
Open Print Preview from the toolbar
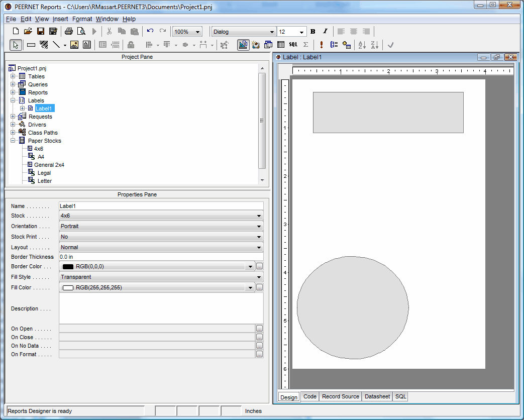pos(81,32)
